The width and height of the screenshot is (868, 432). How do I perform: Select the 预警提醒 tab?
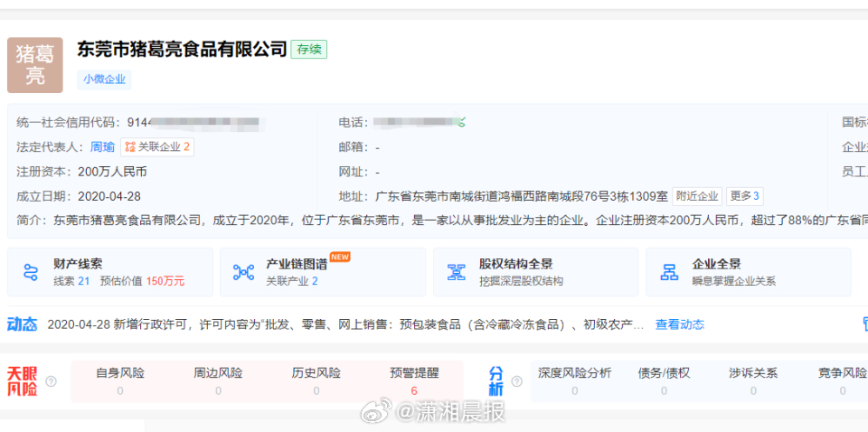click(x=414, y=381)
